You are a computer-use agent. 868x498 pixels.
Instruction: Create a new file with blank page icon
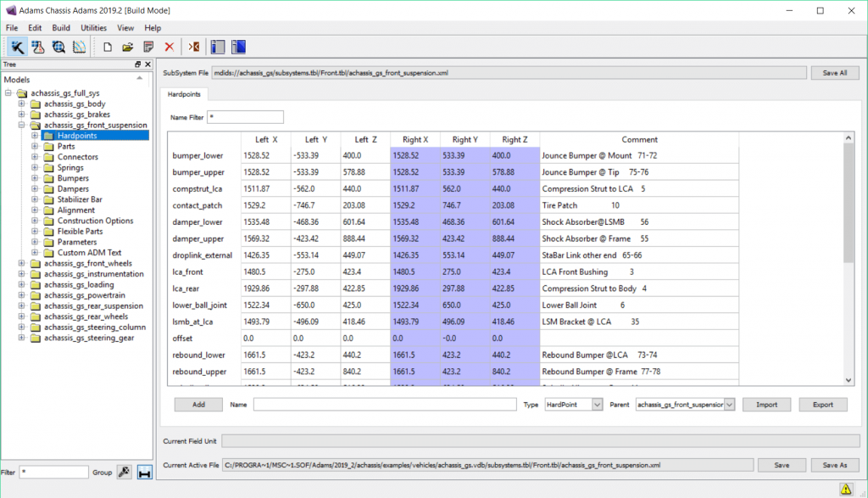click(x=108, y=48)
